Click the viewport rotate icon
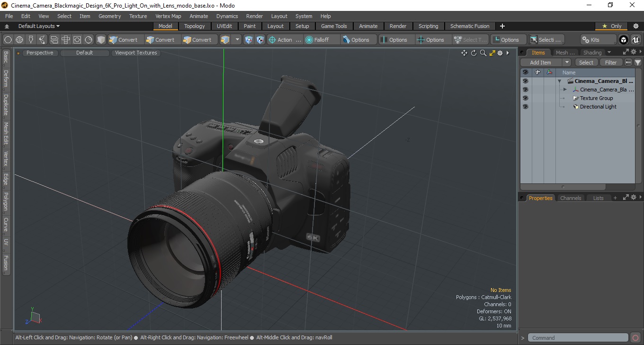Viewport: 644px width, 345px height. point(474,53)
